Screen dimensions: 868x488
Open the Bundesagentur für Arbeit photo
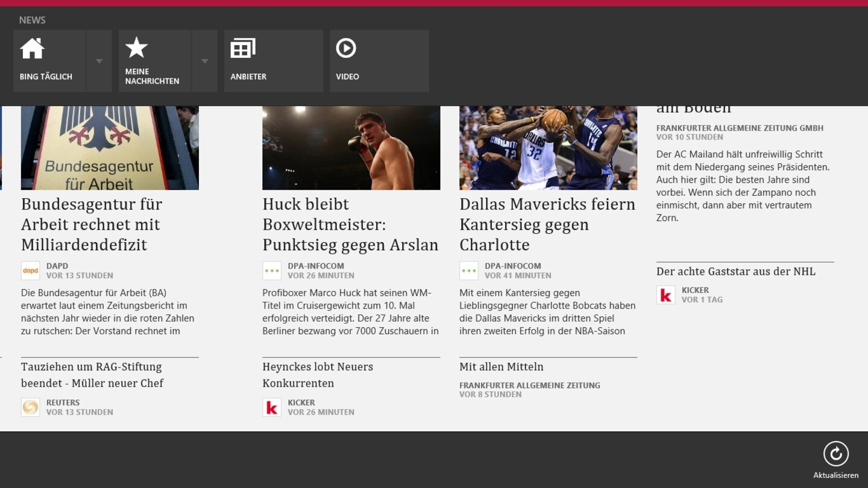click(x=110, y=148)
